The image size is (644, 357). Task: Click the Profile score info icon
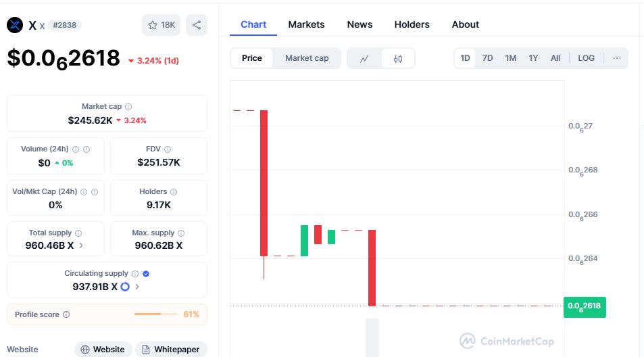click(66, 314)
